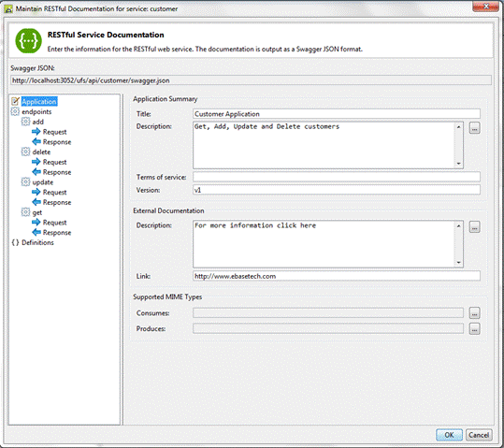Click the gear icon beside delete endpoint
Screen dimensions: 504x448
tap(25, 152)
